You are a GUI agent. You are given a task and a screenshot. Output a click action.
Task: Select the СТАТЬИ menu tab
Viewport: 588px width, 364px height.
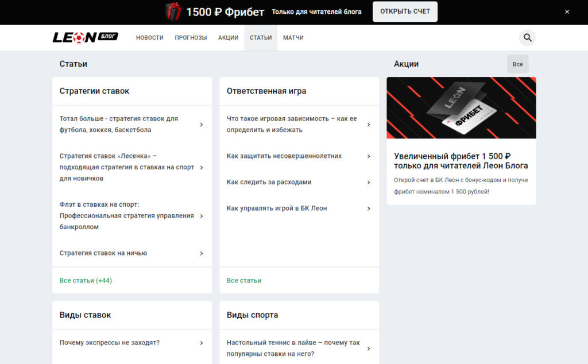tap(261, 38)
